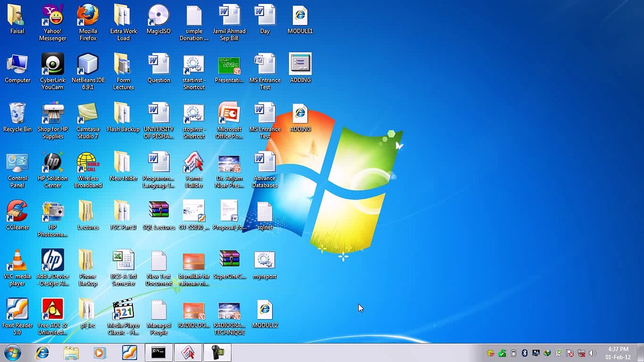Open the Windows Start button
The width and height of the screenshot is (644, 362).
point(13,353)
